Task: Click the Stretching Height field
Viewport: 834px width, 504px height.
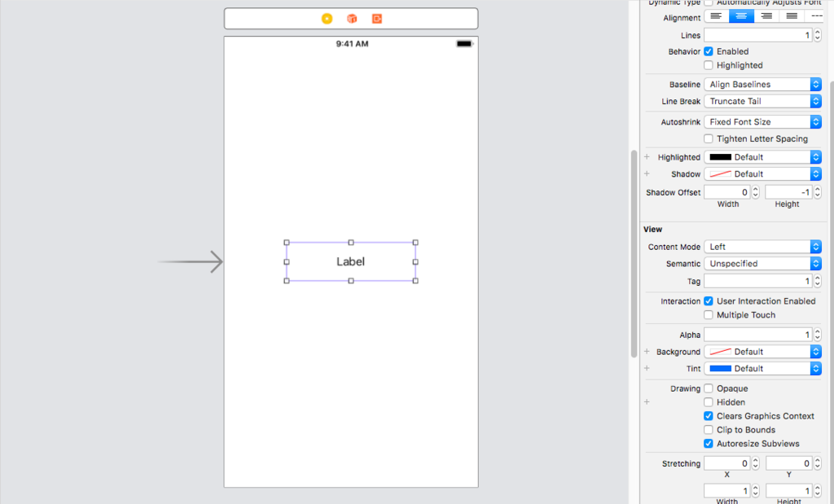Action: tap(788, 491)
